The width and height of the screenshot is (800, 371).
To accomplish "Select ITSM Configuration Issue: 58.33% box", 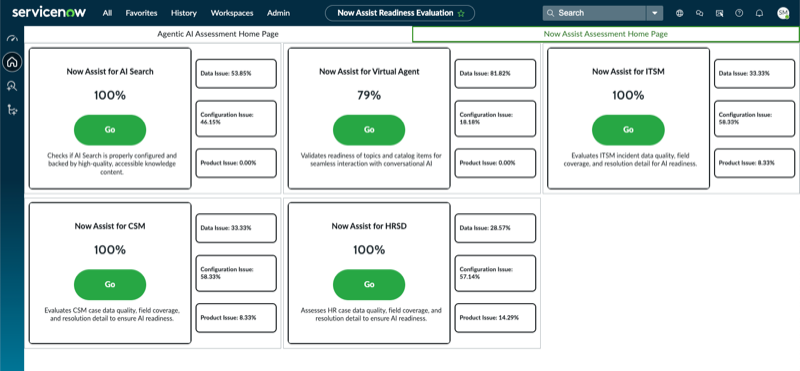I will [x=754, y=118].
